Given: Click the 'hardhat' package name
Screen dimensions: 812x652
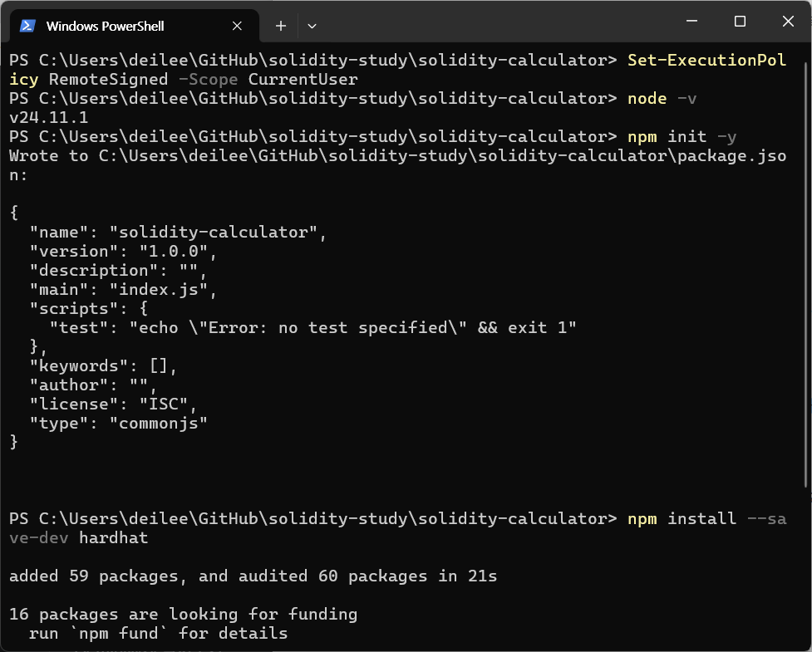Looking at the screenshot, I should point(113,538).
